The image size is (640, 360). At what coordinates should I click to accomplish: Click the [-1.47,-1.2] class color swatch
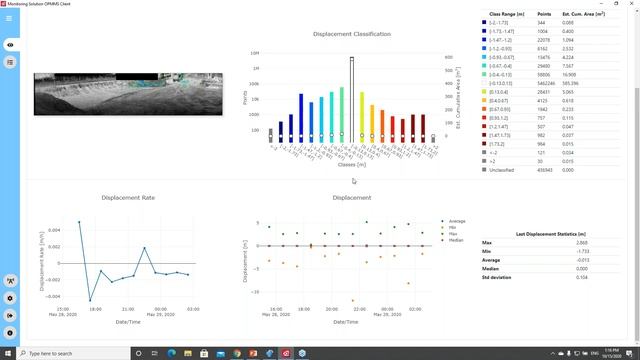point(484,40)
